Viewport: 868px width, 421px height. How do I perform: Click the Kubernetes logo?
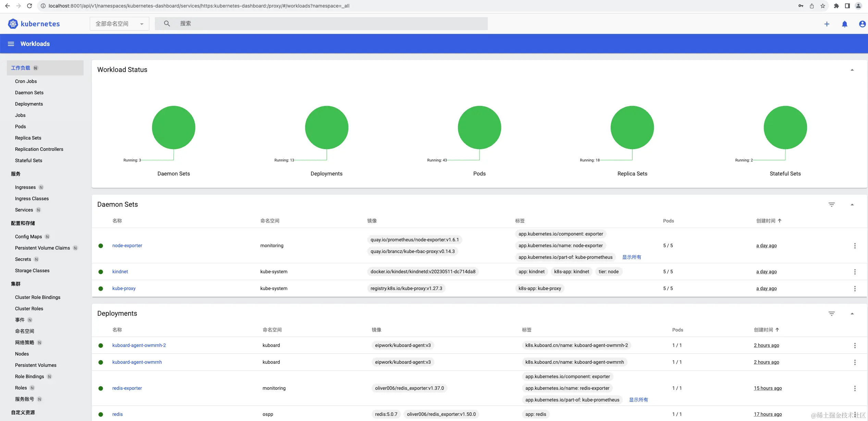13,24
